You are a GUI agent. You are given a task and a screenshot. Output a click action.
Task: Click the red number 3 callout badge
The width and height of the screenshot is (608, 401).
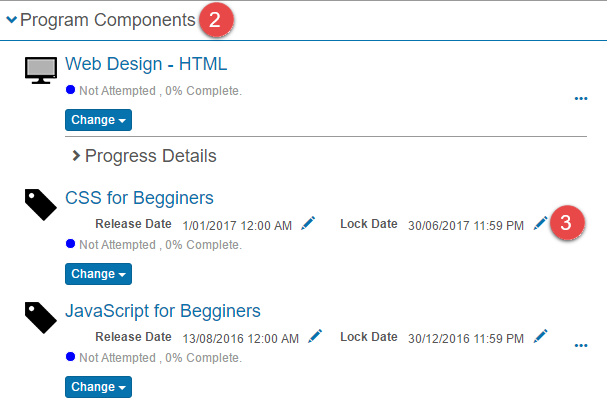(x=567, y=222)
